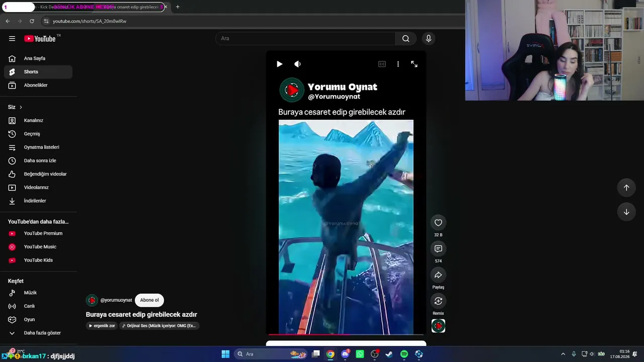
Task: Open YouTube Music link
Action: coord(38,247)
